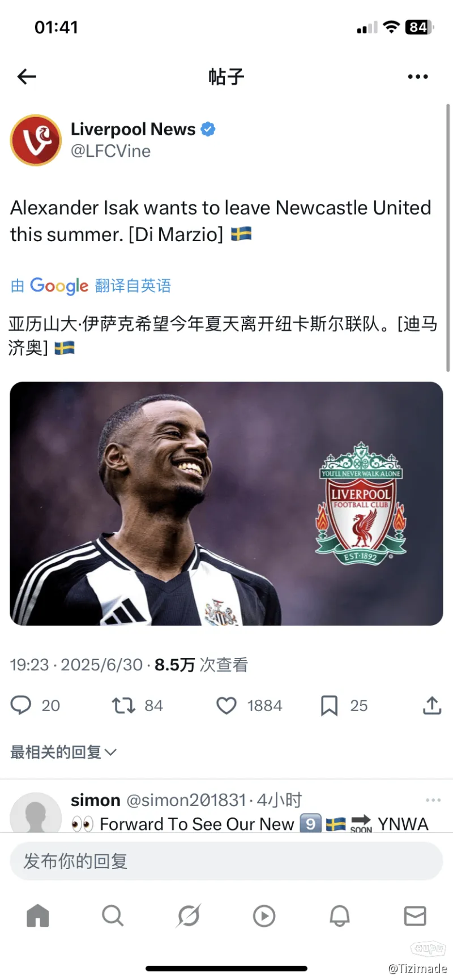Open messages envelope icon

pyautogui.click(x=415, y=915)
